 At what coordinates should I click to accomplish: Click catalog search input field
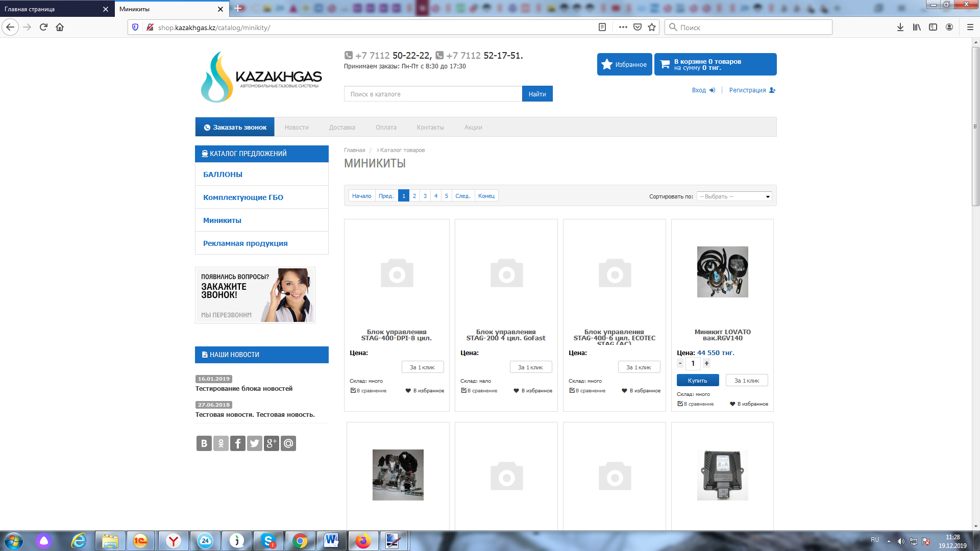coord(433,94)
